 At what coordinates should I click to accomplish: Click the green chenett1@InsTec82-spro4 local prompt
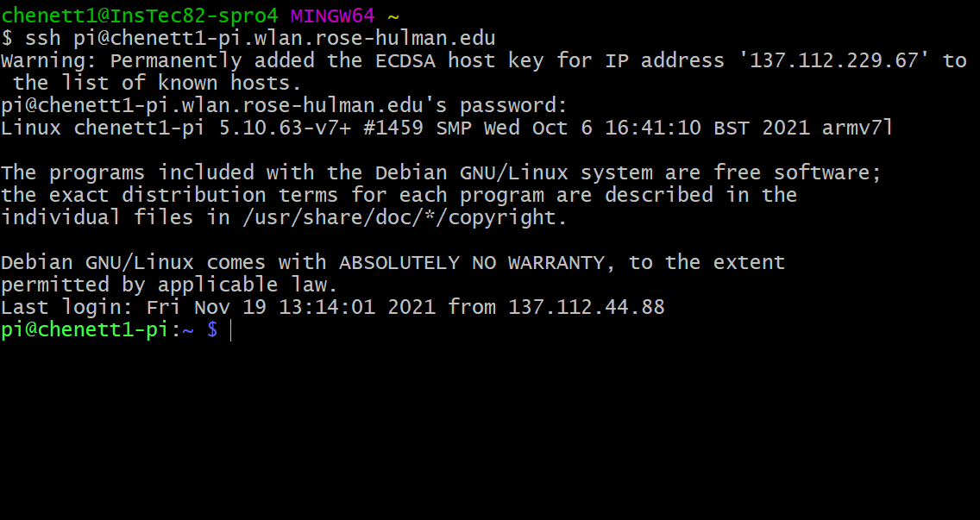coord(140,16)
